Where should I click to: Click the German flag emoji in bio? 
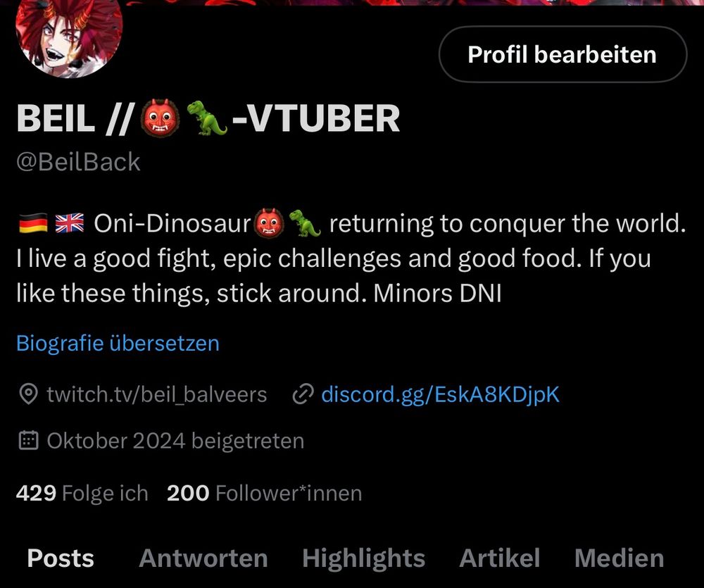34,223
